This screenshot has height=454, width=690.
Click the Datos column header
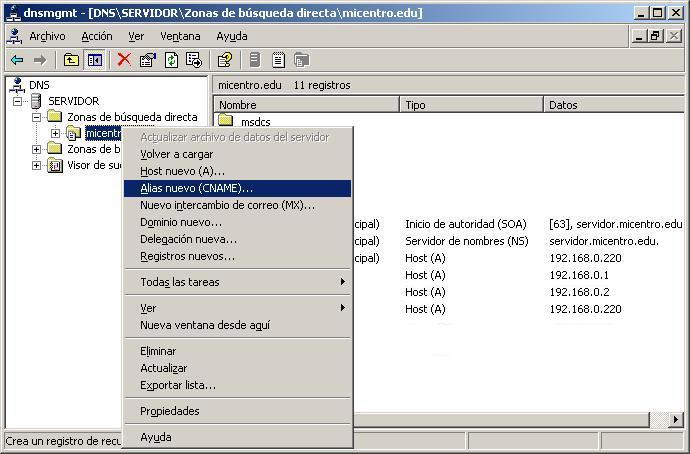[x=612, y=105]
